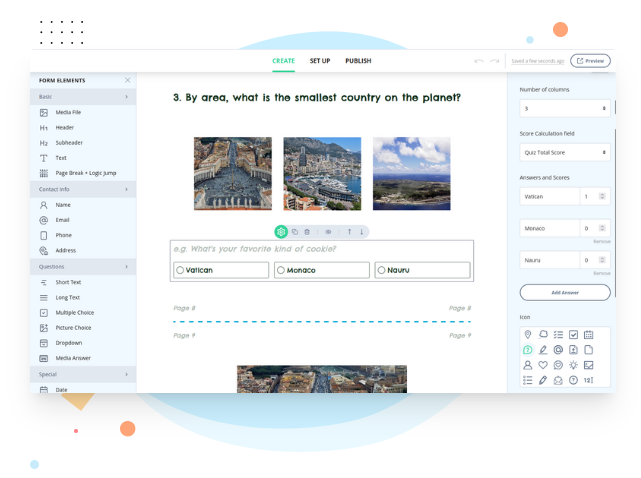Screen dimensions: 641x478
Task: Click the duplicate field icon
Action: [x=294, y=231]
